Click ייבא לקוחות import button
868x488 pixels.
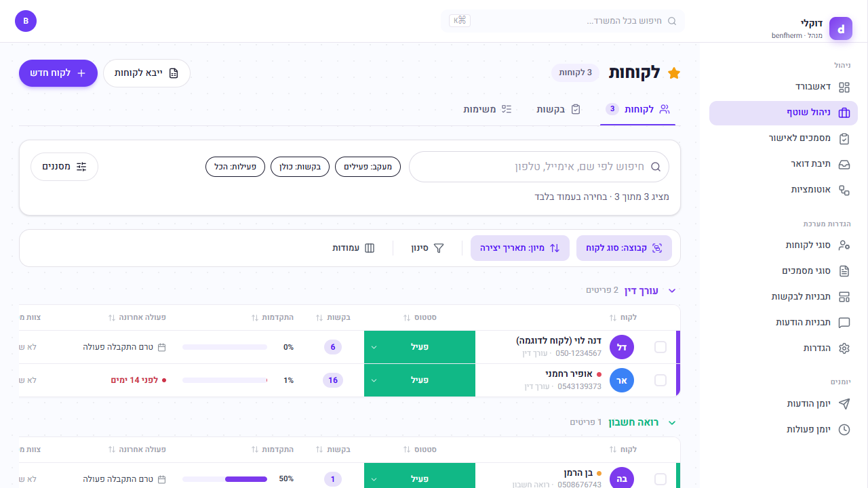click(x=146, y=73)
